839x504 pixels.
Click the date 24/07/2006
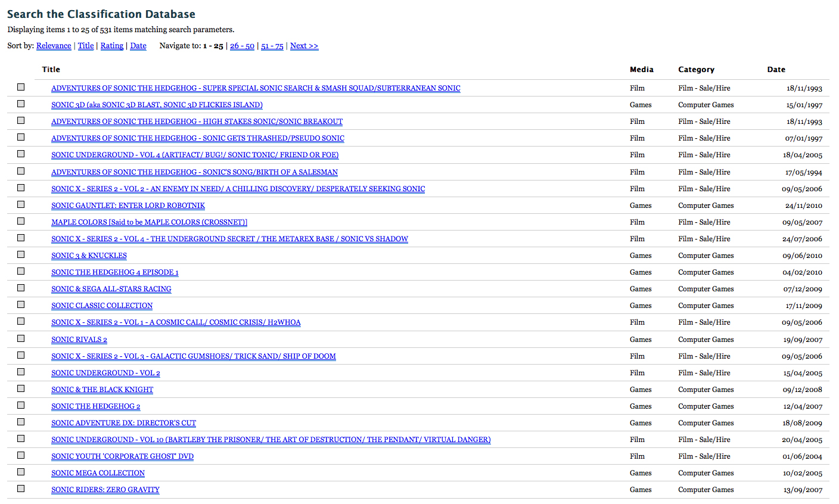pyautogui.click(x=802, y=239)
